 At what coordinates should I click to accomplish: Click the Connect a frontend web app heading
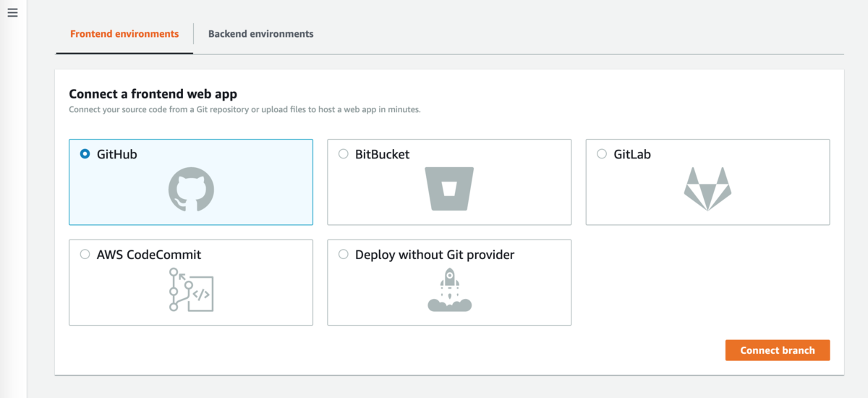pos(153,94)
